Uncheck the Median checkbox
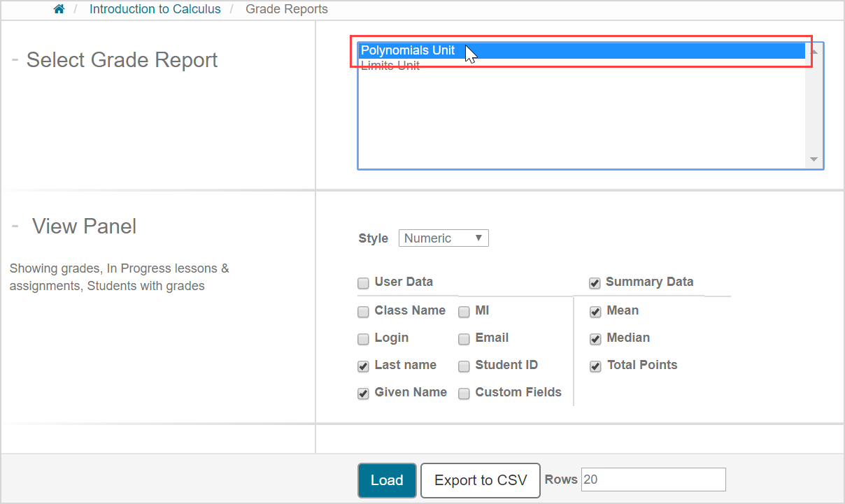 click(x=595, y=339)
